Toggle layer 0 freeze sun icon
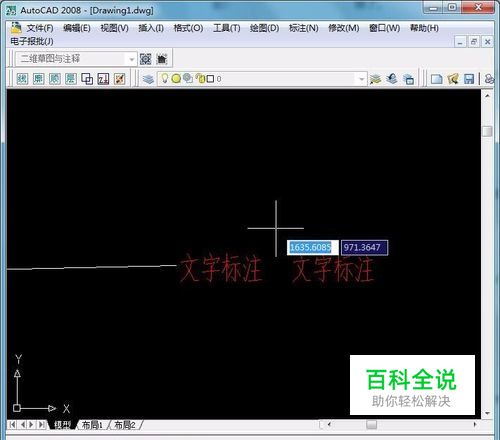 pos(176,79)
